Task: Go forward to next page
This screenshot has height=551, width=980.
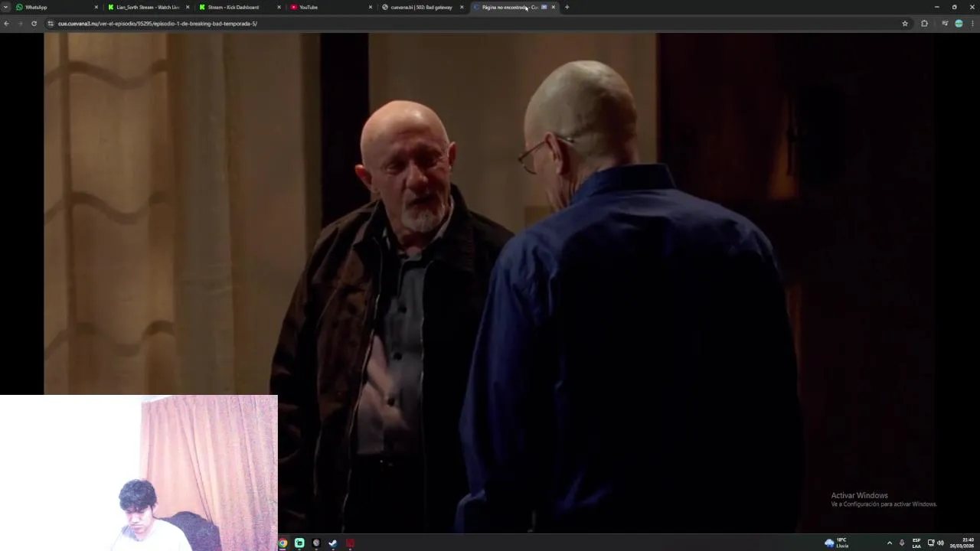Action: click(x=20, y=24)
